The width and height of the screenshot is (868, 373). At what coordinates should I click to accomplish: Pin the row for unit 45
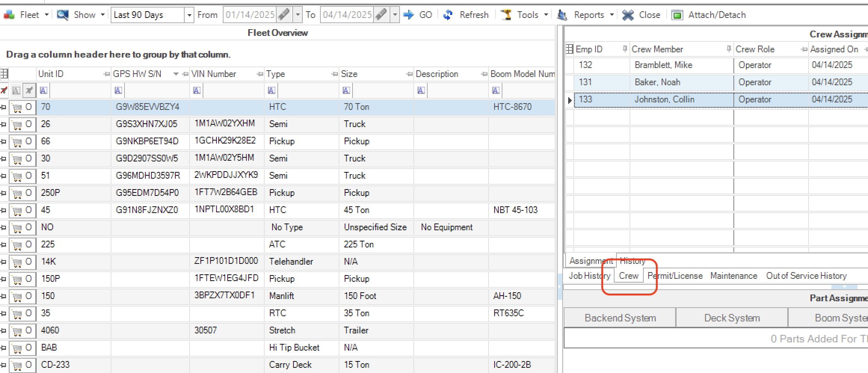3,210
